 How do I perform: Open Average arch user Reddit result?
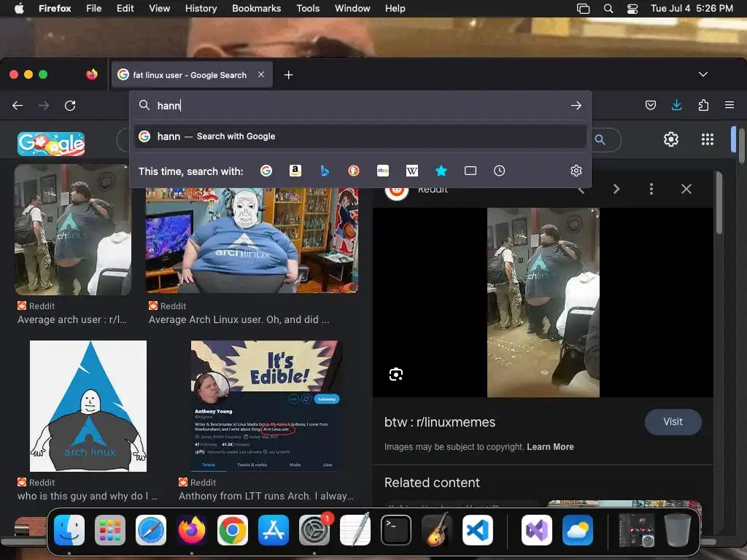pyautogui.click(x=72, y=319)
